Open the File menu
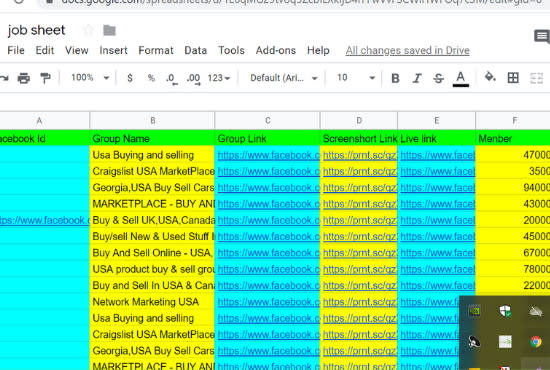 pos(16,51)
